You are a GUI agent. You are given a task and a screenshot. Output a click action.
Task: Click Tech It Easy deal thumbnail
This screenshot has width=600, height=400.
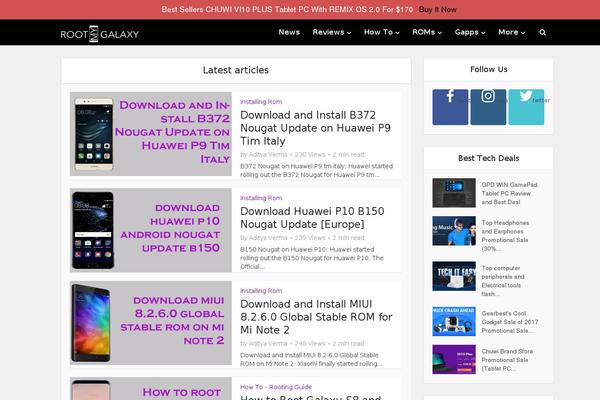(x=454, y=276)
